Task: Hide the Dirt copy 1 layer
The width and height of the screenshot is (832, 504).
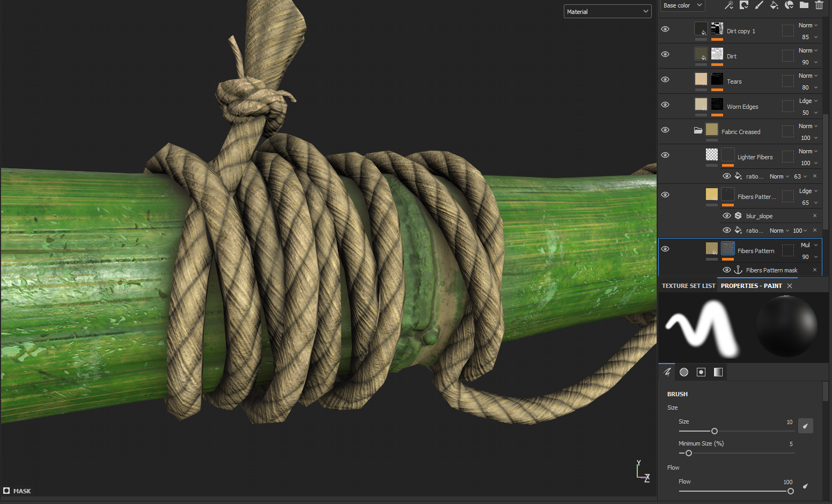Action: click(665, 29)
